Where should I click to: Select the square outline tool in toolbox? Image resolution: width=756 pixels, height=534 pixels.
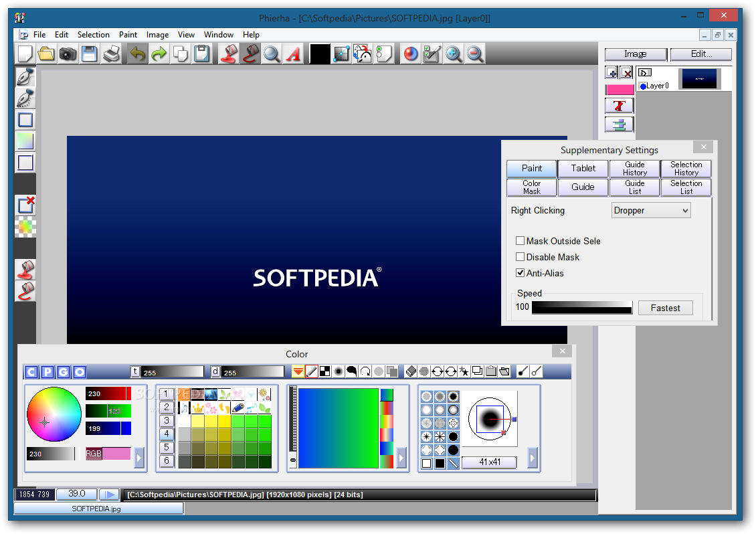pyautogui.click(x=25, y=120)
